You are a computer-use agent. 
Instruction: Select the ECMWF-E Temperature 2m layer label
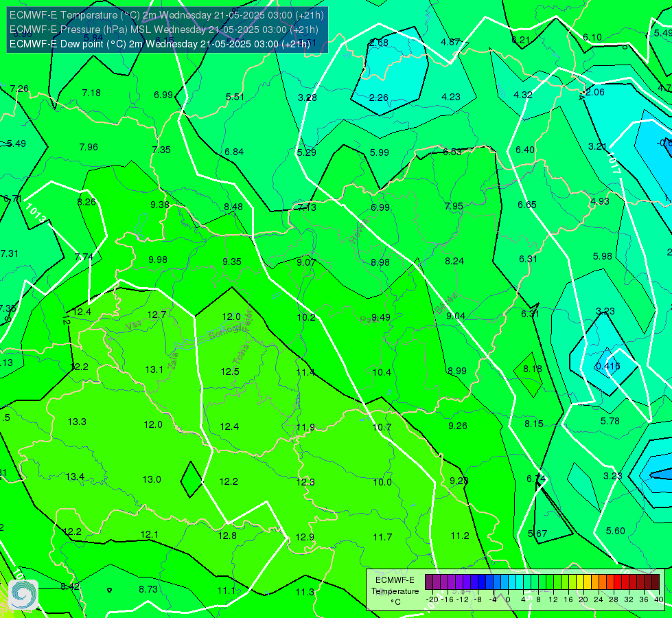tap(167, 15)
